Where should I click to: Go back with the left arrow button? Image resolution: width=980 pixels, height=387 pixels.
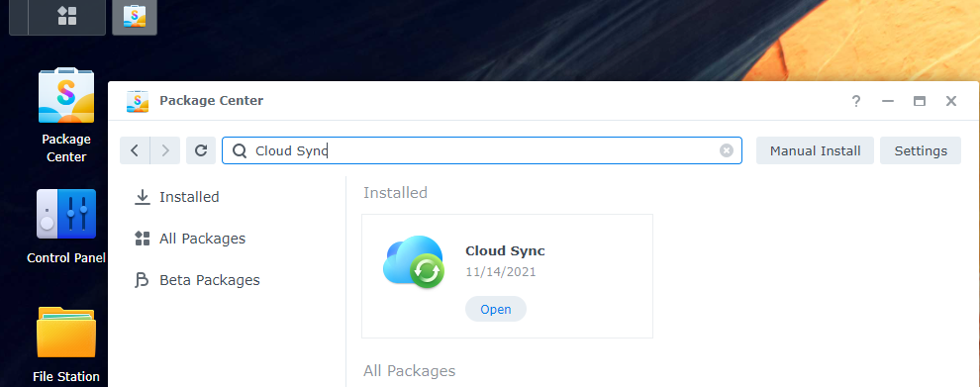point(135,150)
